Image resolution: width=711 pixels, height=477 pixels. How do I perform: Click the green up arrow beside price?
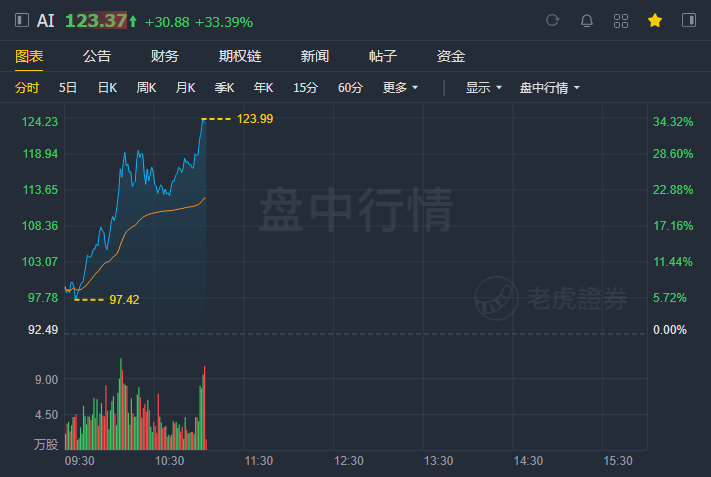[133, 21]
